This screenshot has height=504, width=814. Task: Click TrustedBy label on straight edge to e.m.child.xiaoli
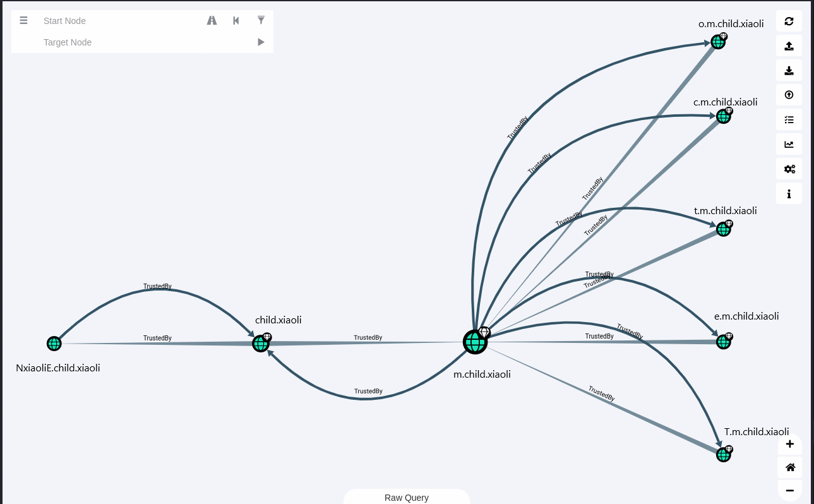[599, 336]
